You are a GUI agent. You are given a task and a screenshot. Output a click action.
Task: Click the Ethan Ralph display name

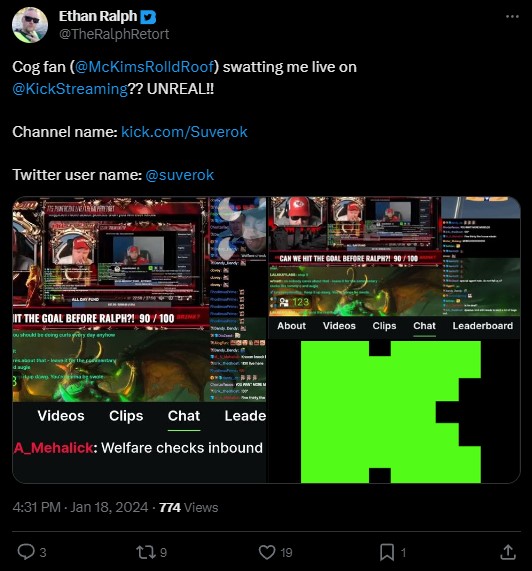point(98,16)
